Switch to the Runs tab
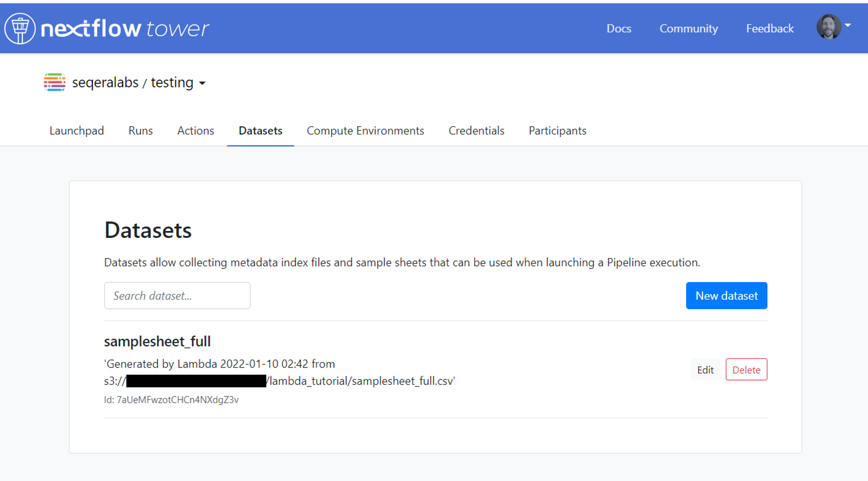Viewport: 868px width, 481px height. 140,130
